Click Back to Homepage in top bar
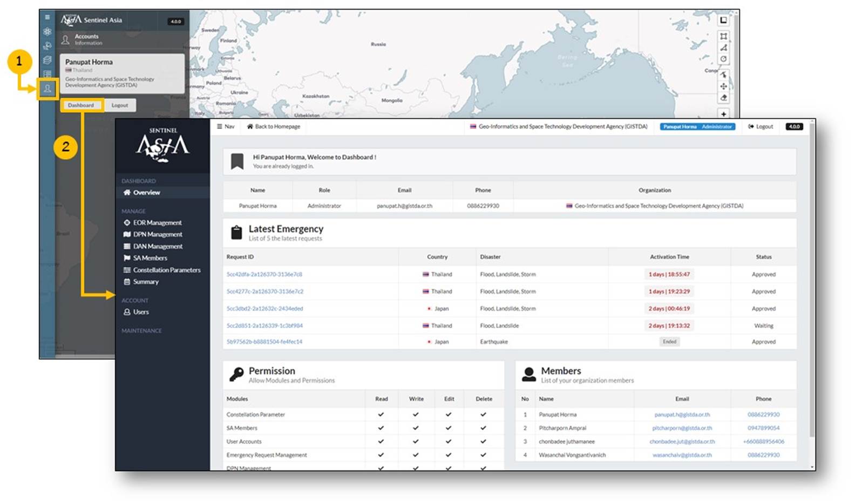855x504 pixels. tap(274, 126)
